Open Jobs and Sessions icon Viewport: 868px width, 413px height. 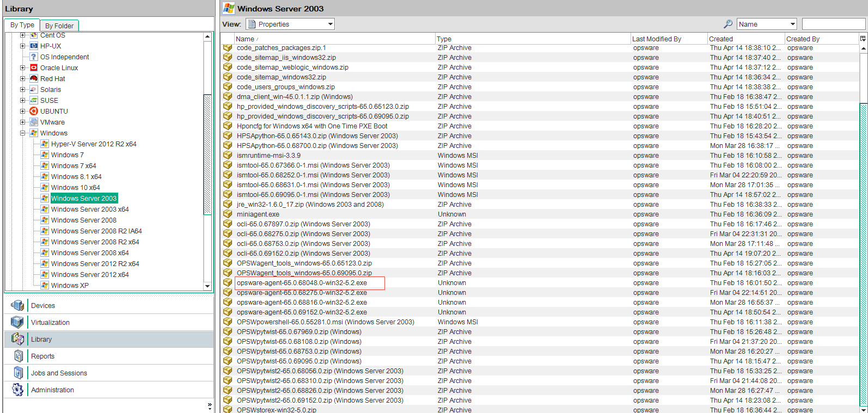(19, 373)
